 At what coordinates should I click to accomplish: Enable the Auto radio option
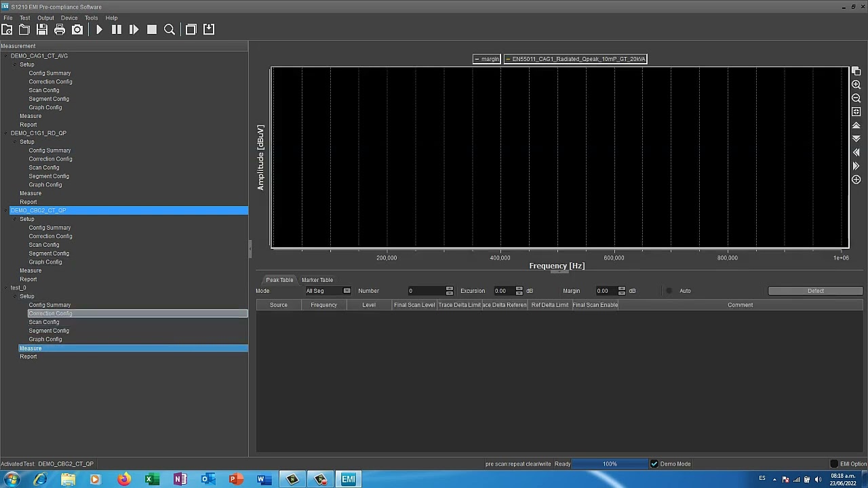[x=669, y=291]
